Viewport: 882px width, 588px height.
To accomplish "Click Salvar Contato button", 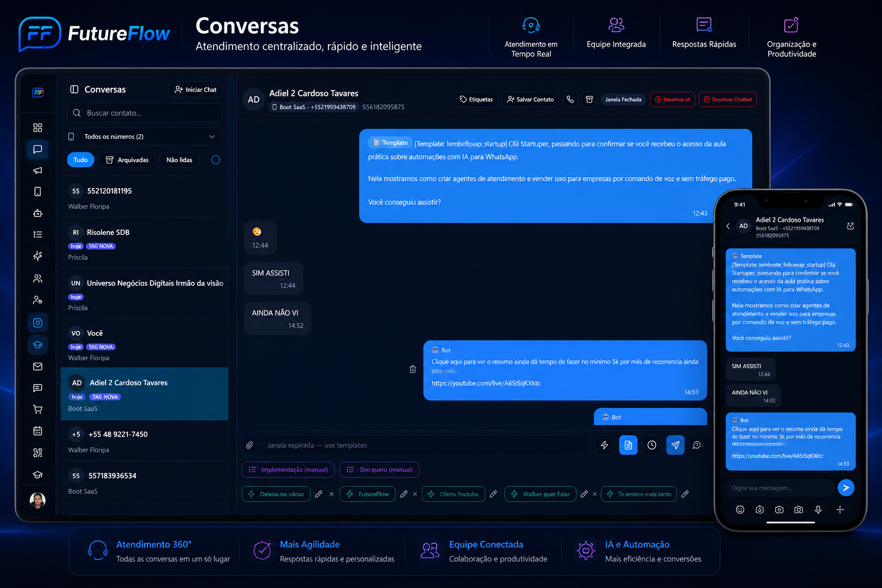I will click(531, 99).
